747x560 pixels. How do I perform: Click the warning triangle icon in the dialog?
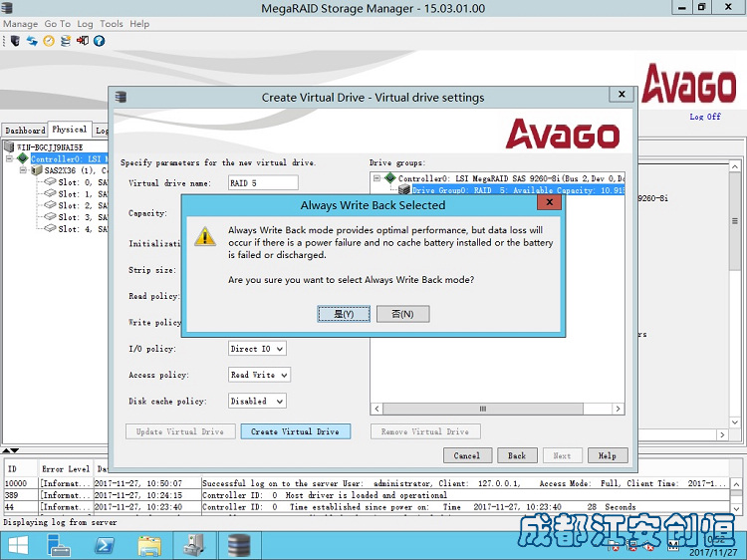click(x=205, y=236)
